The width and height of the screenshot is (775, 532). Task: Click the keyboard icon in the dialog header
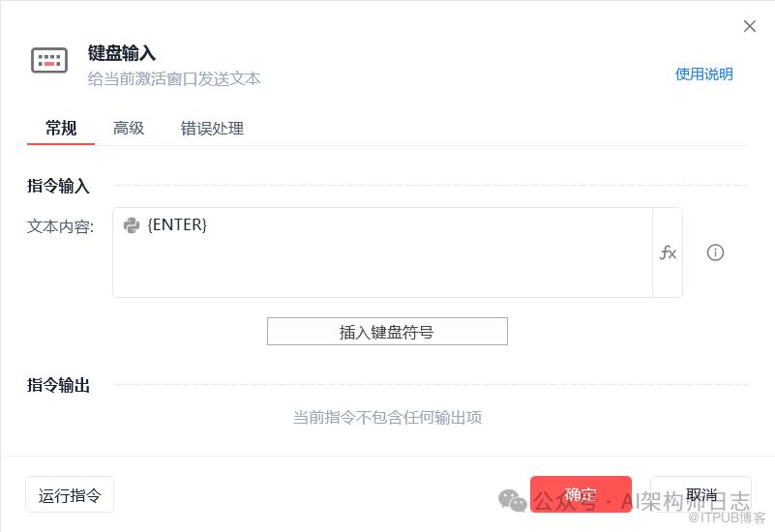pos(49,60)
